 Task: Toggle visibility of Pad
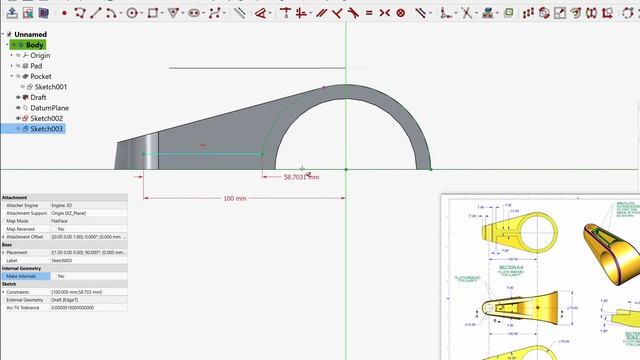[x=18, y=66]
